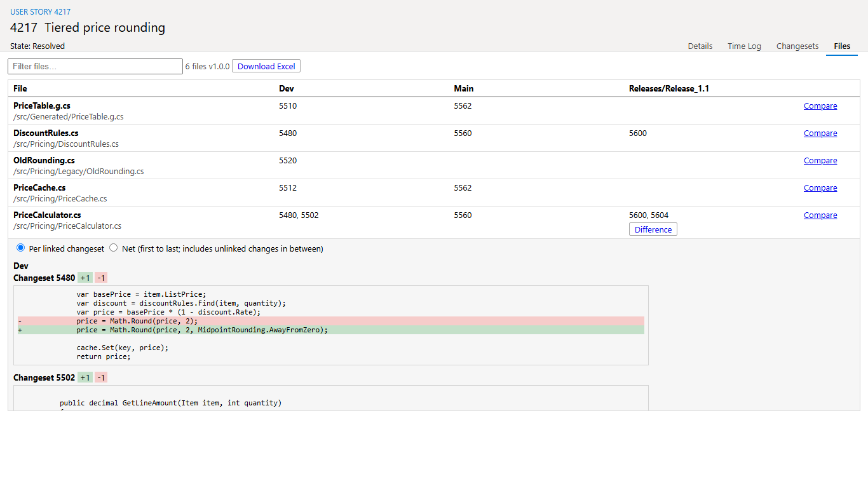Follow the USER STORY 4217 breadcrumb link
This screenshot has width=868, height=488.
[x=41, y=12]
